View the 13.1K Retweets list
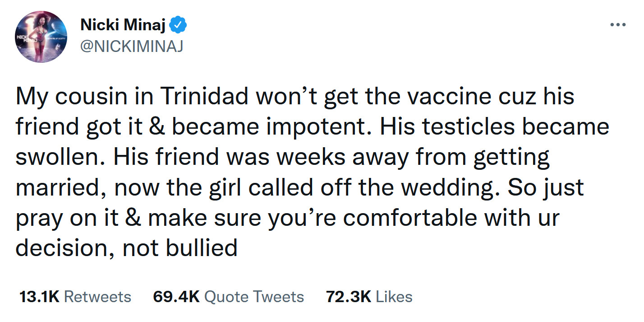The width and height of the screenshot is (644, 322). pos(75,297)
